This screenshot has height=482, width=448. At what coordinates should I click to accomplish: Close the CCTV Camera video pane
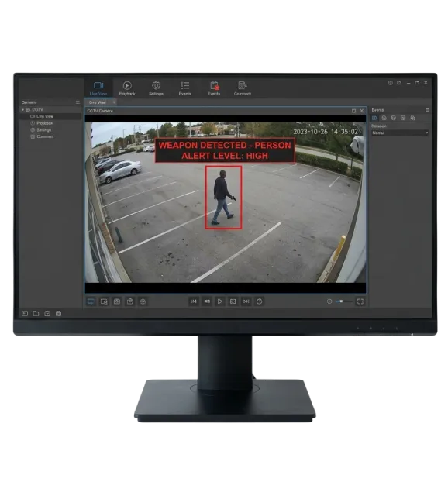362,111
